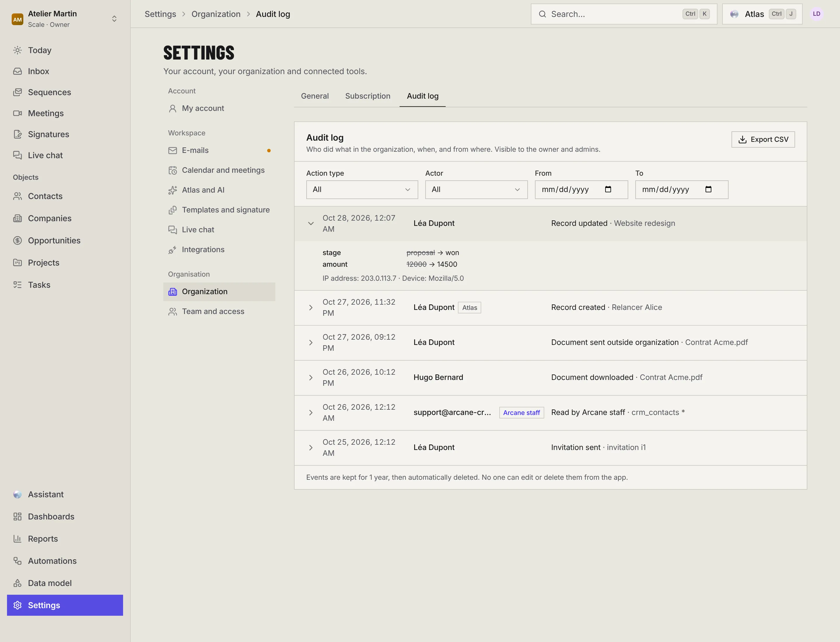840x642 pixels.
Task: Click Atlas and AI sparkle icon
Action: (173, 190)
